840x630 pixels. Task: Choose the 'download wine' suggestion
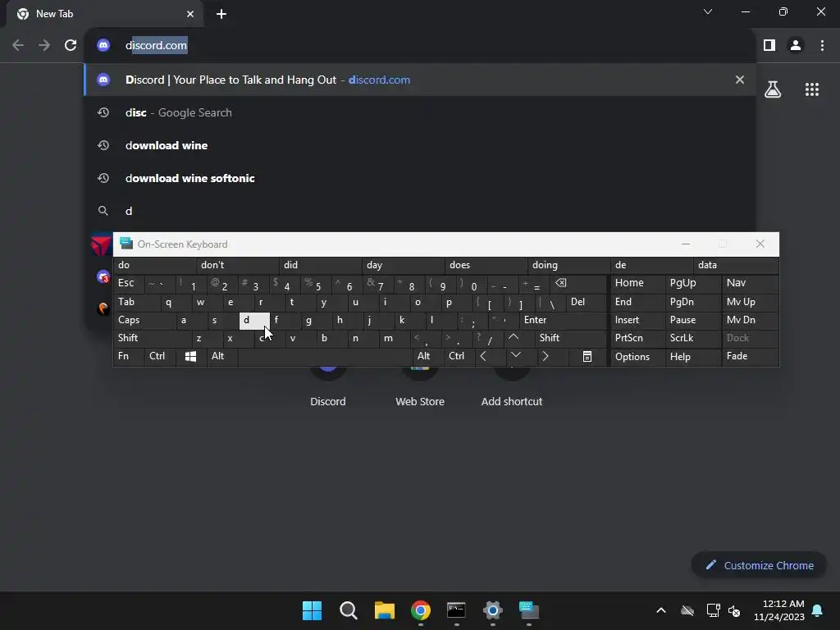pos(421,145)
